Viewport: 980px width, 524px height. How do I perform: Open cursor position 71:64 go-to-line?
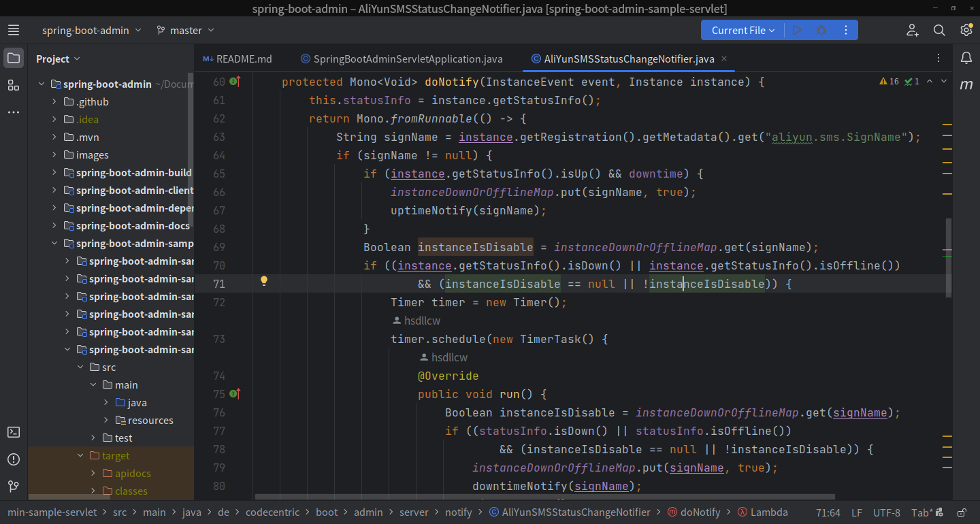[x=828, y=512]
